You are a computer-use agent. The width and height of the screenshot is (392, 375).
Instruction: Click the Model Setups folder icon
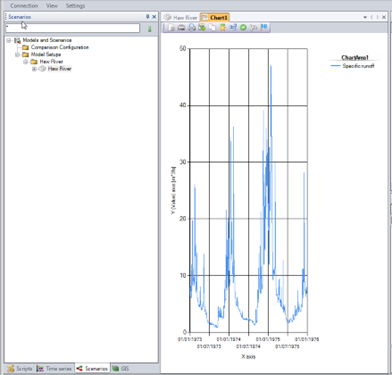pos(25,55)
